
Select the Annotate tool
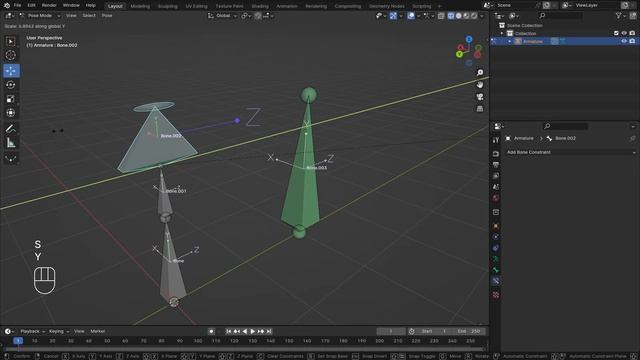click(11, 129)
